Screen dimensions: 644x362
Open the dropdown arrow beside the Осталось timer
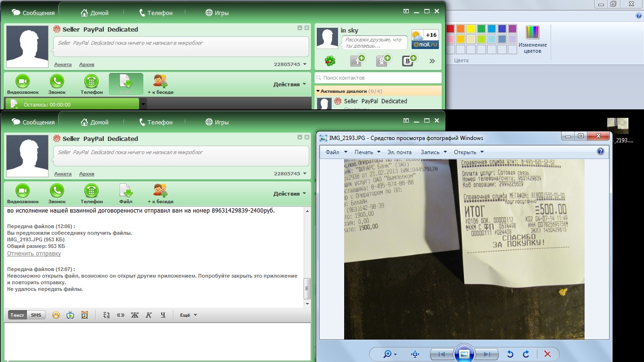coord(143,104)
